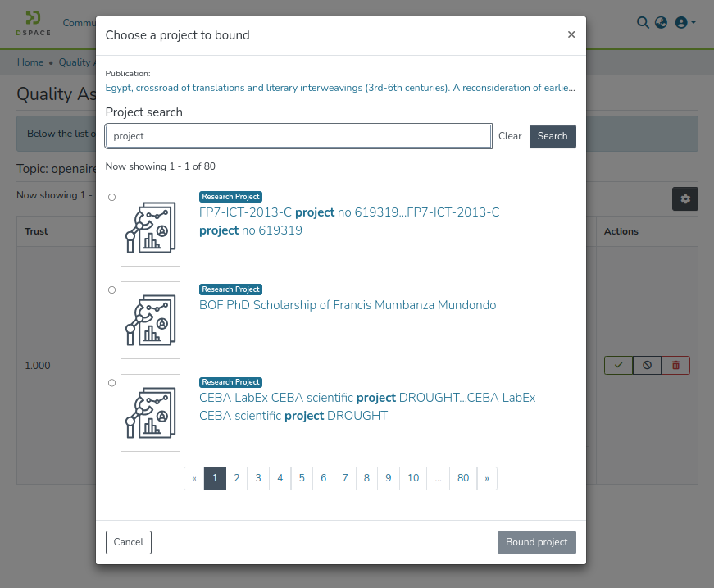Select radio for BOF PhD Scholarship project
Viewport: 714px width, 588px height.
pos(111,289)
